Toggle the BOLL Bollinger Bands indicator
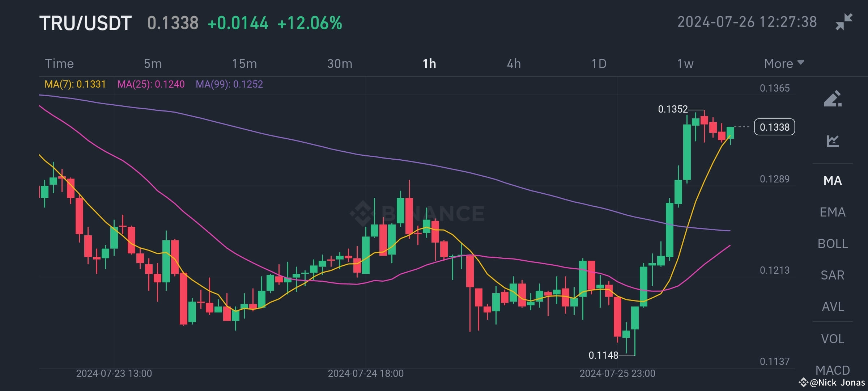Viewport: 868px width, 391px height. (x=832, y=244)
